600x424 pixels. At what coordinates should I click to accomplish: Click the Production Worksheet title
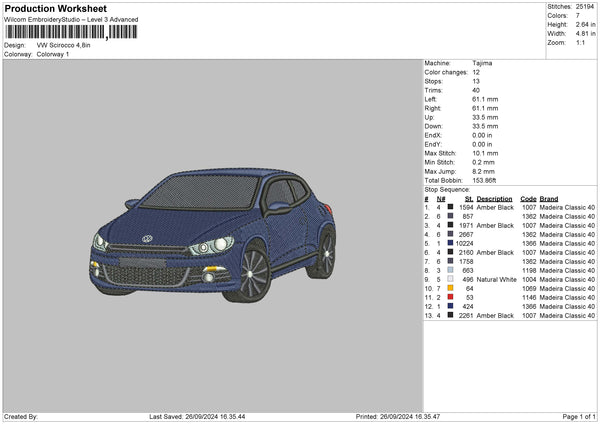pos(55,9)
